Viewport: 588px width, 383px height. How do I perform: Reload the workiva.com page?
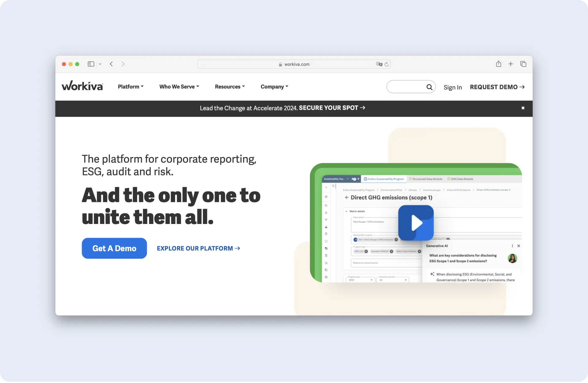(386, 64)
